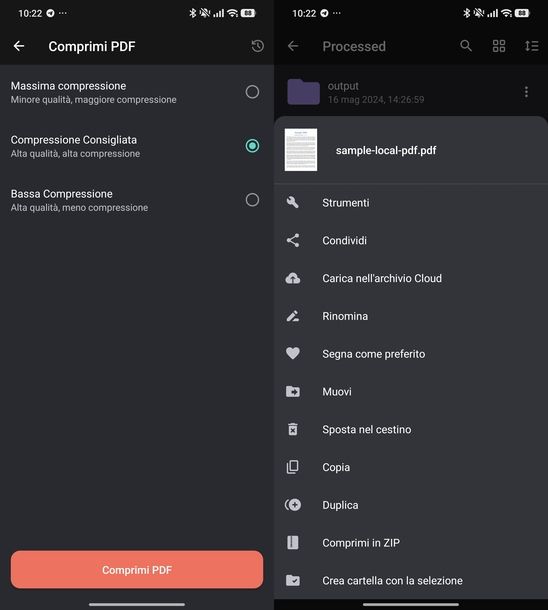Image resolution: width=548 pixels, height=610 pixels.
Task: Click the ZIP archive icon
Action: (292, 542)
